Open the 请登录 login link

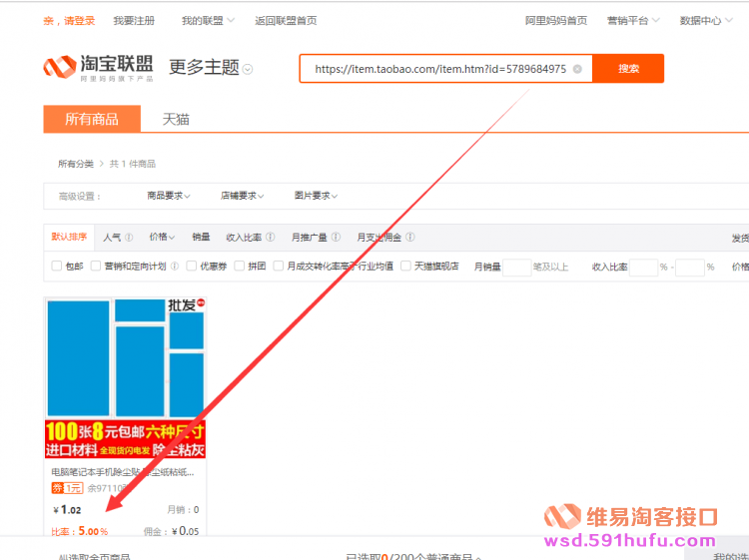[x=79, y=20]
